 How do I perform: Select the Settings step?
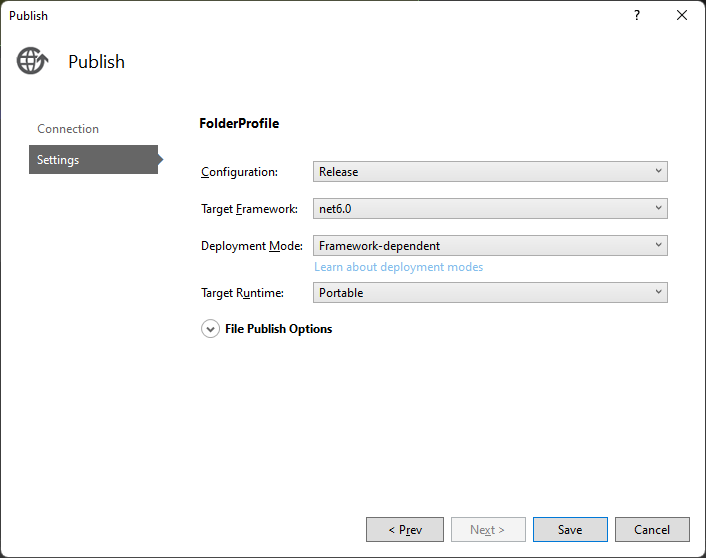click(93, 159)
